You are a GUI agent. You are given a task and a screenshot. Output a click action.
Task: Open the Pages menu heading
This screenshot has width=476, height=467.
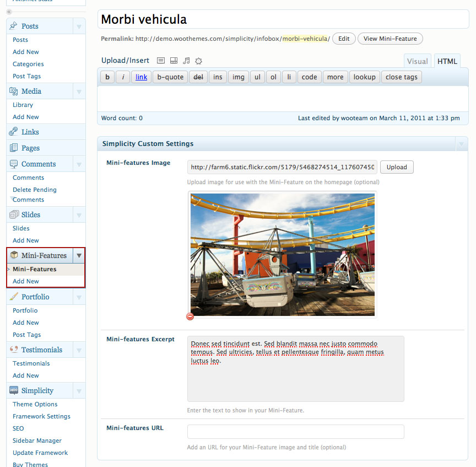pos(30,148)
